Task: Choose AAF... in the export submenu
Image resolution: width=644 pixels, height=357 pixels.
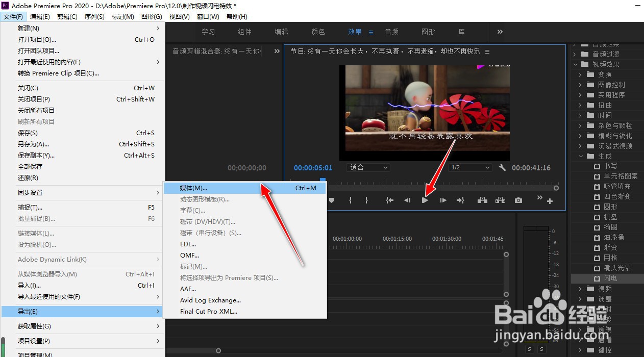Action: pyautogui.click(x=244, y=289)
